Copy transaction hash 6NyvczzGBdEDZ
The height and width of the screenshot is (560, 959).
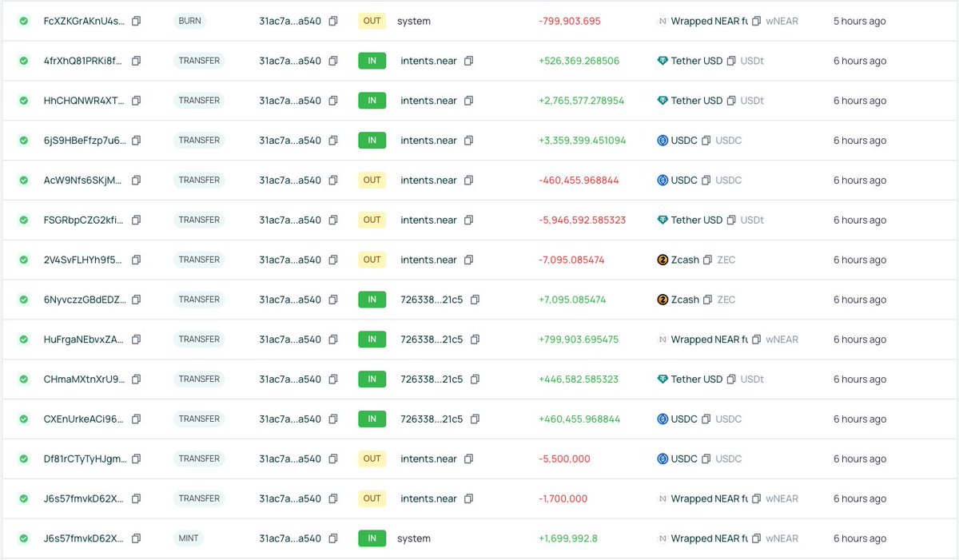137,300
